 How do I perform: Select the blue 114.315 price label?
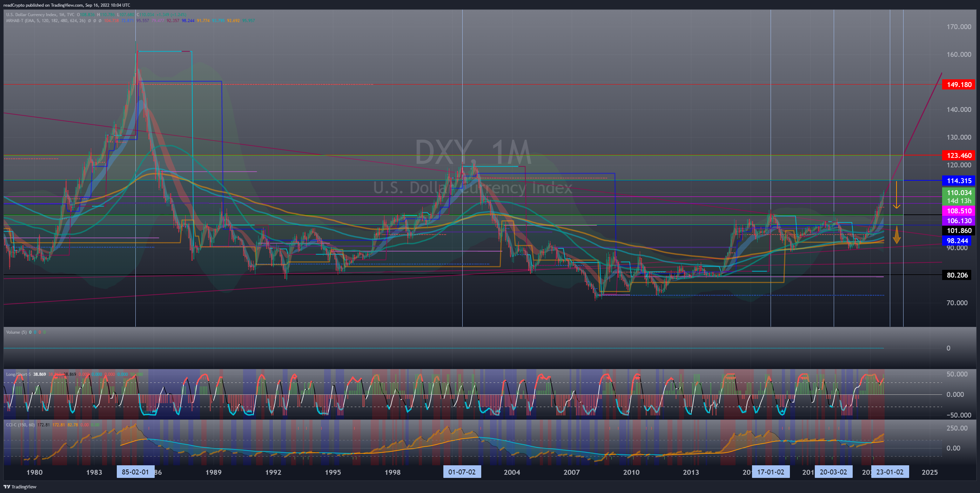[958, 181]
